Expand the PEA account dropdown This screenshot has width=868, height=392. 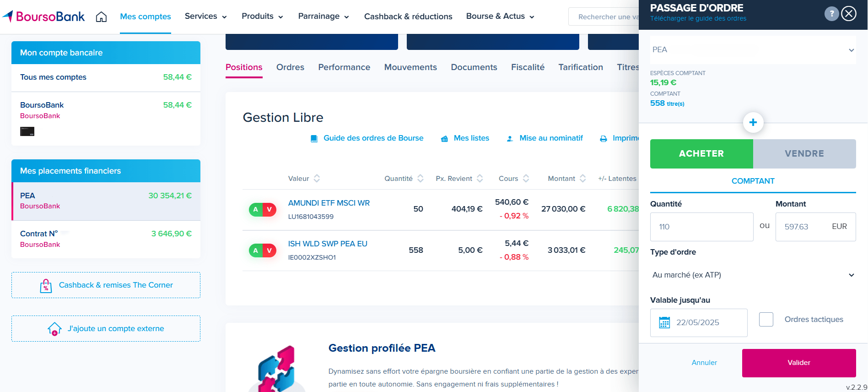click(753, 50)
